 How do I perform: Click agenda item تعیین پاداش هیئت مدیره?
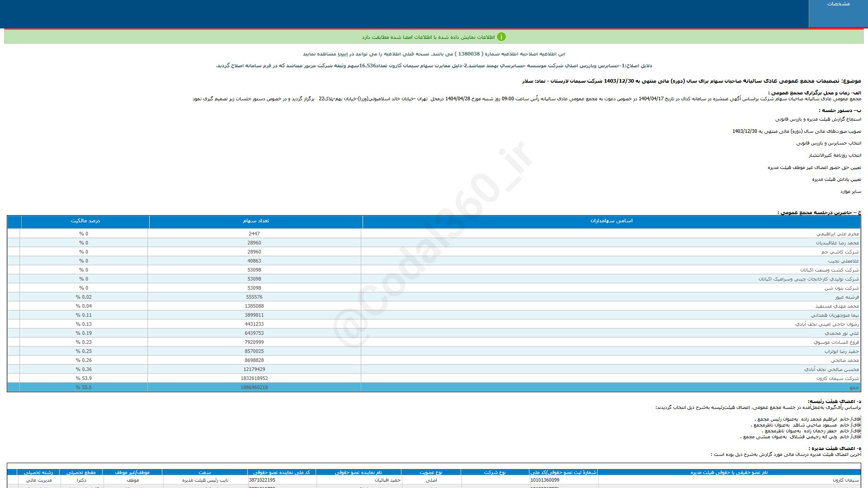[x=836, y=179]
